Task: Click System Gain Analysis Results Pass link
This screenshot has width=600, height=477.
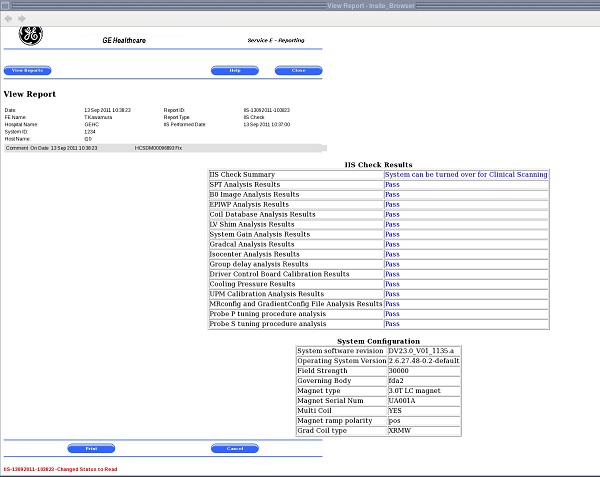Action: pos(392,235)
